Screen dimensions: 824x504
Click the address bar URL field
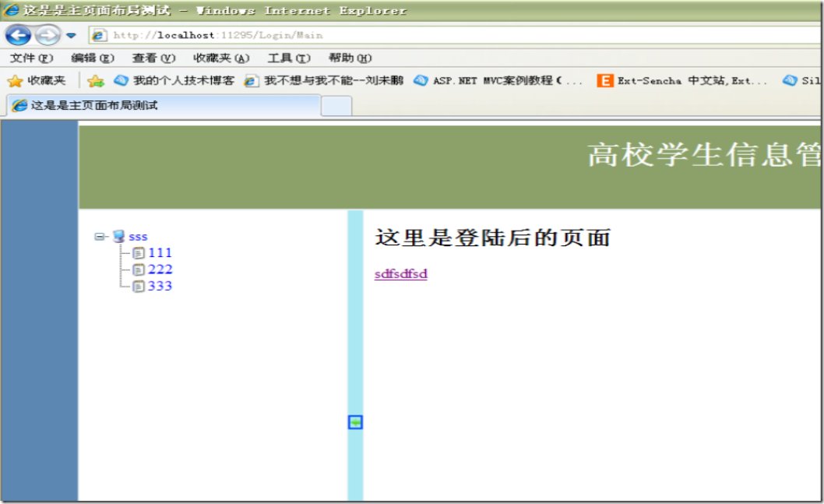(456, 35)
